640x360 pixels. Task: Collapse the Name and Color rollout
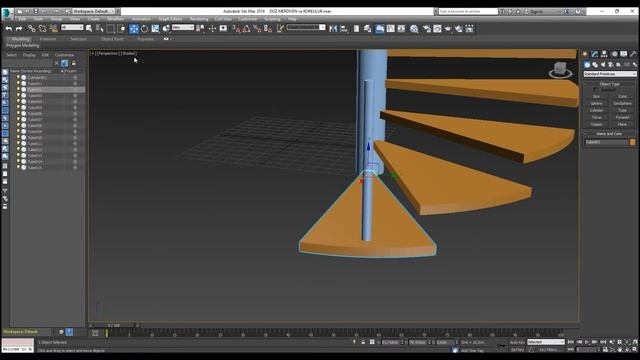[610, 133]
